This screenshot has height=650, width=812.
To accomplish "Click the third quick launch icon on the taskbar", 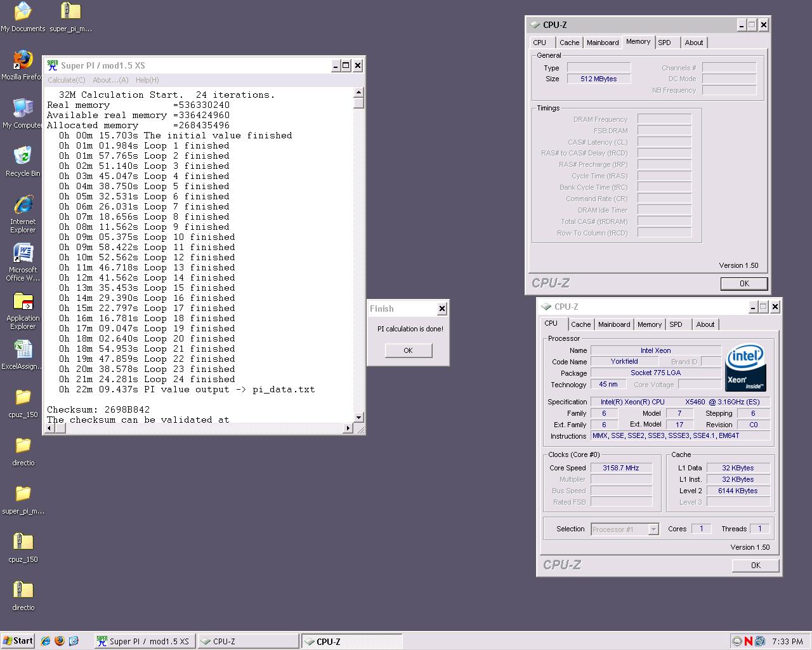I will (74, 641).
